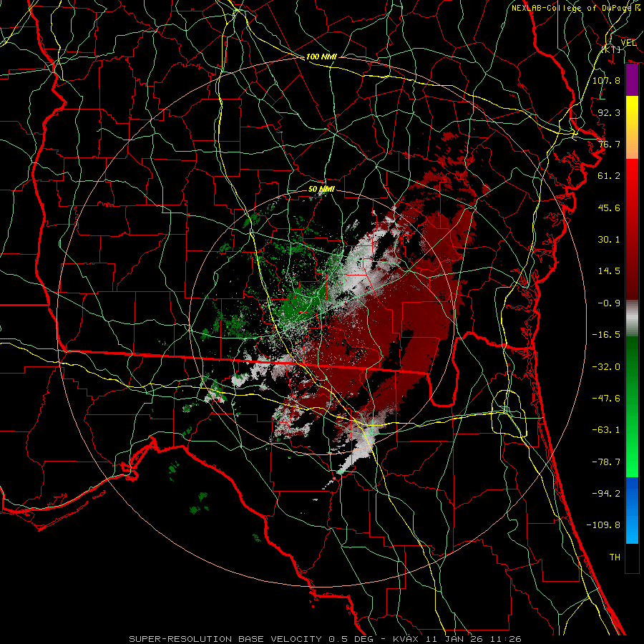Screen dimensions: 644x644
Task: Pick the gray near-zero segment of the color bar
Action: click(x=632, y=318)
